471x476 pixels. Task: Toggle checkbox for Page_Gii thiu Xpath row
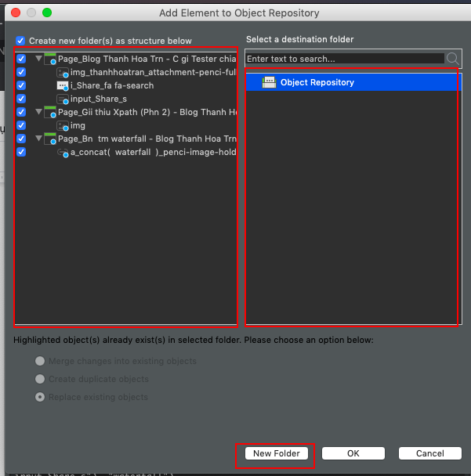(x=21, y=112)
